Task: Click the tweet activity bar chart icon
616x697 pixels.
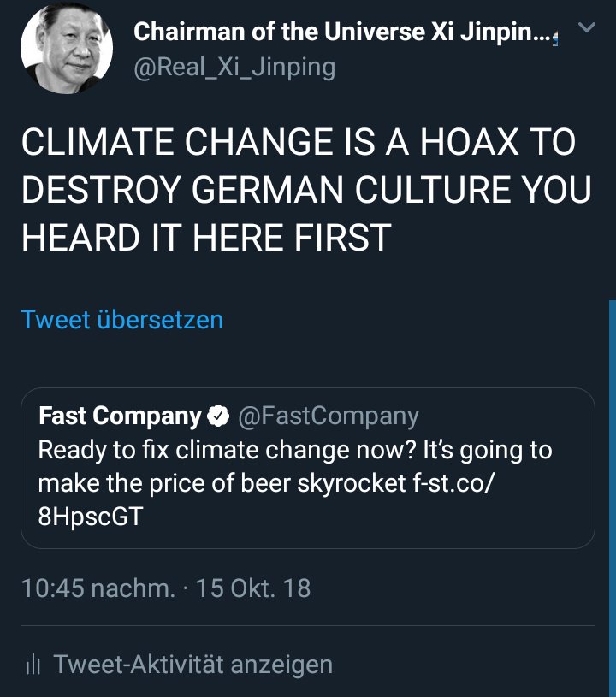Action: [34, 665]
